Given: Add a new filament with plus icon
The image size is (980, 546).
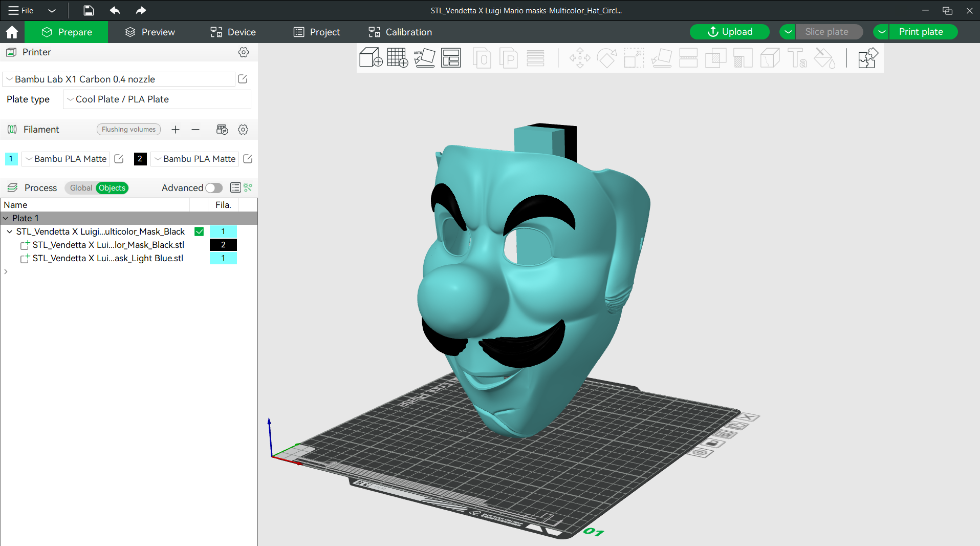Looking at the screenshot, I should (x=176, y=130).
